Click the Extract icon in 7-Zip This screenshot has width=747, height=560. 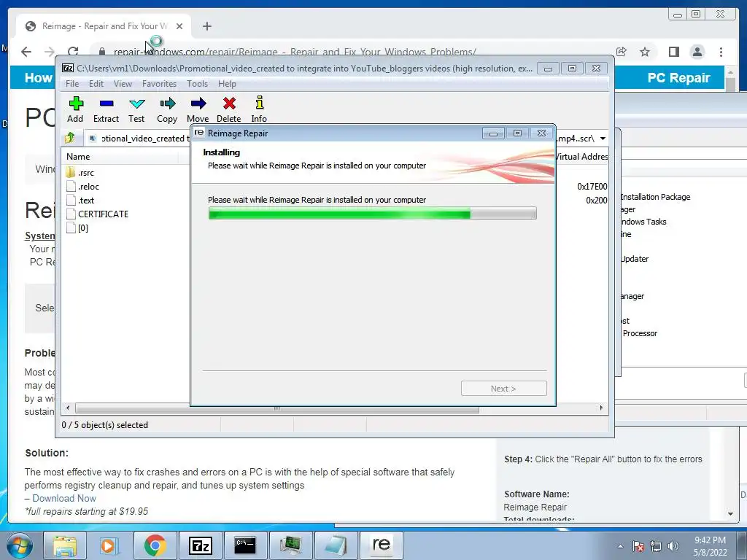click(x=107, y=104)
